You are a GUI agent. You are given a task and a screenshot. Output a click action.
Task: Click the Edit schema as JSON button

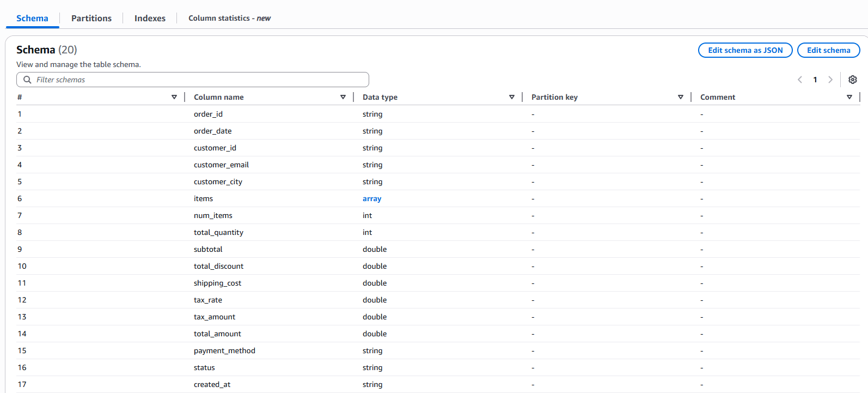745,50
